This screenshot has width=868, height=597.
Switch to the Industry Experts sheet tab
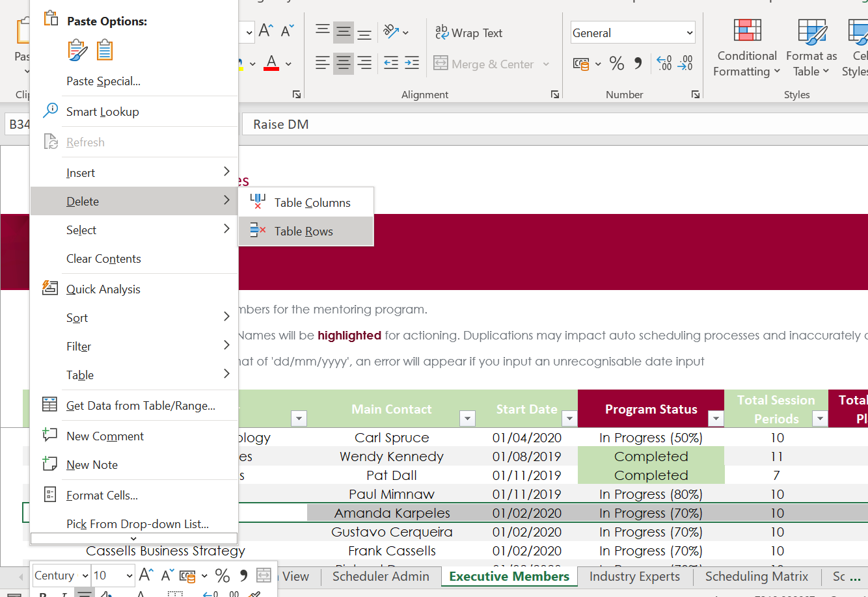click(634, 576)
